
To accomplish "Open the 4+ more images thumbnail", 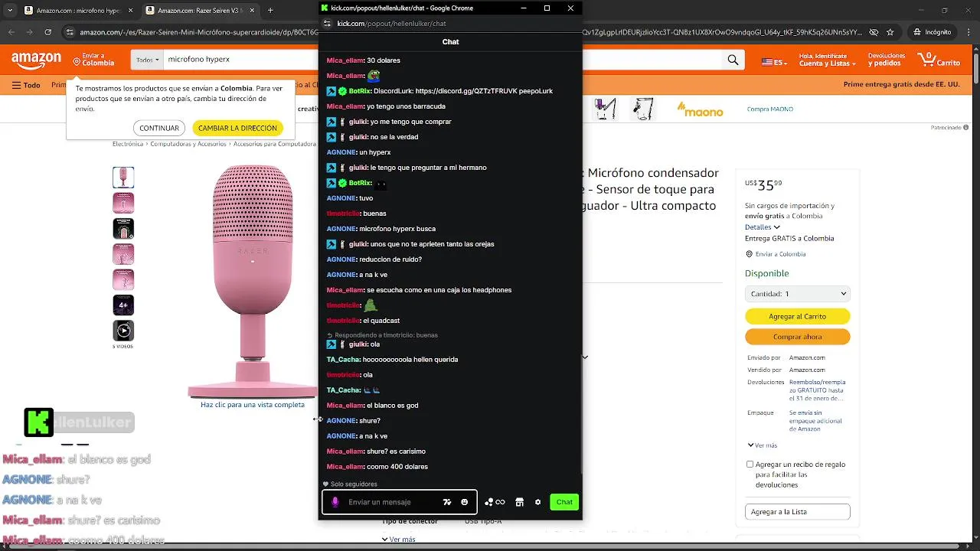I will (123, 305).
